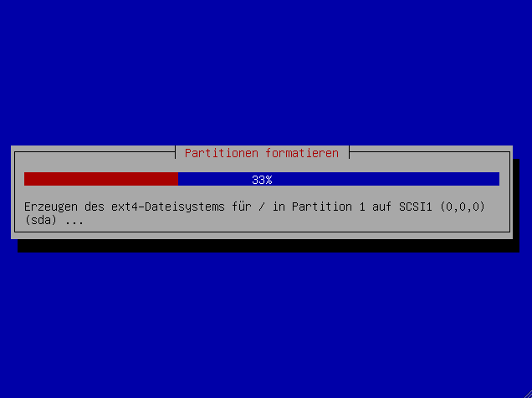Click the black drop shadow below the dialog

(x=269, y=246)
